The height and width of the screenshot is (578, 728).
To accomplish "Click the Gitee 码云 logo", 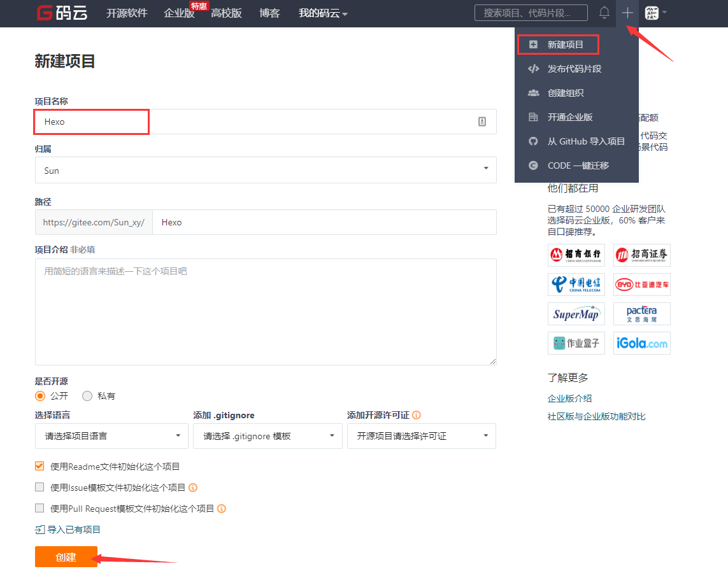I will pyautogui.click(x=62, y=13).
